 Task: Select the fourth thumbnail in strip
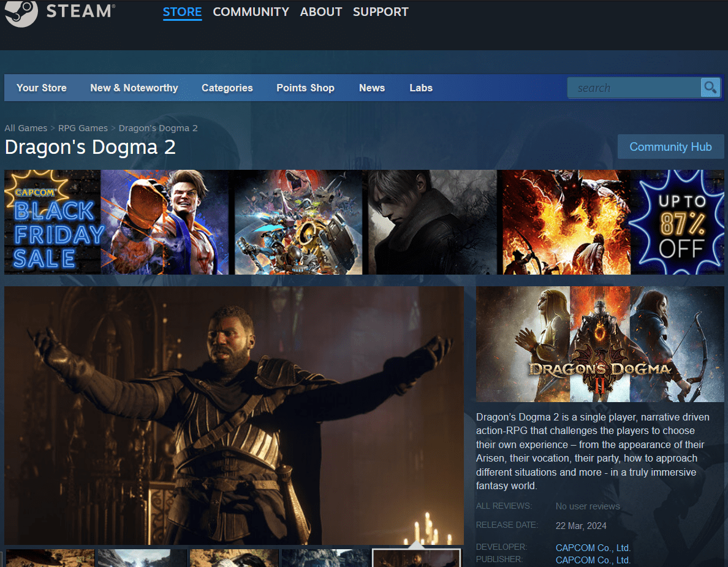tap(325, 558)
